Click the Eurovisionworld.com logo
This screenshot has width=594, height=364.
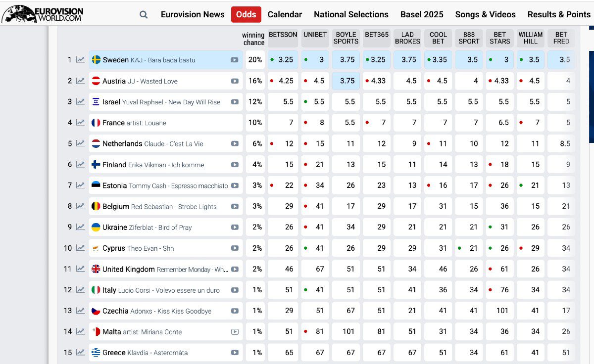(x=43, y=14)
